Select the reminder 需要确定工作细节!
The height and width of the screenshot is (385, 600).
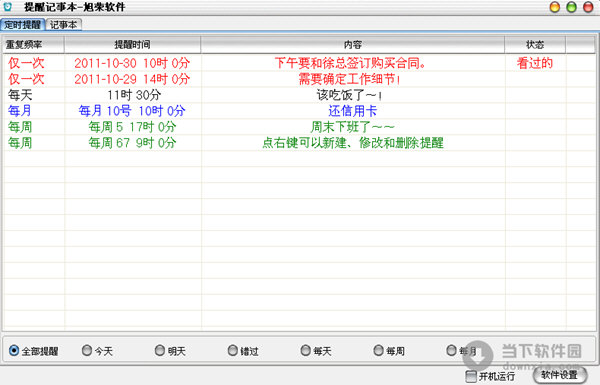click(x=350, y=79)
